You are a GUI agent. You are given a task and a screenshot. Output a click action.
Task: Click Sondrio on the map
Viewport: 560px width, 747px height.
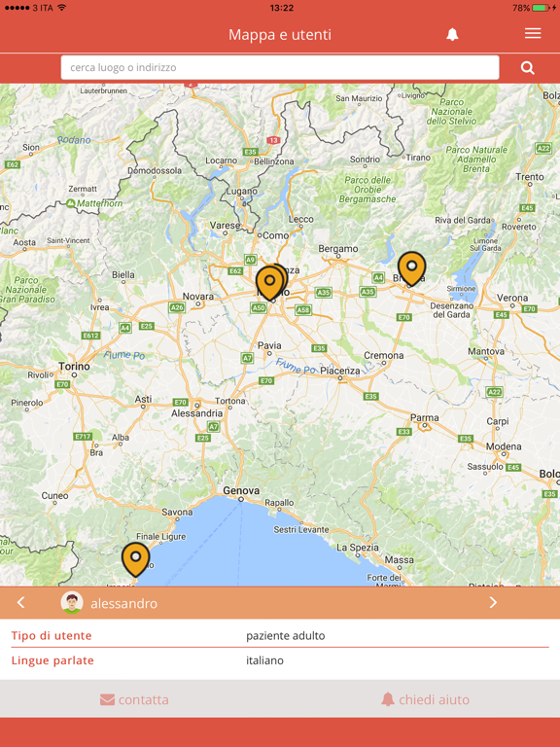tap(365, 160)
